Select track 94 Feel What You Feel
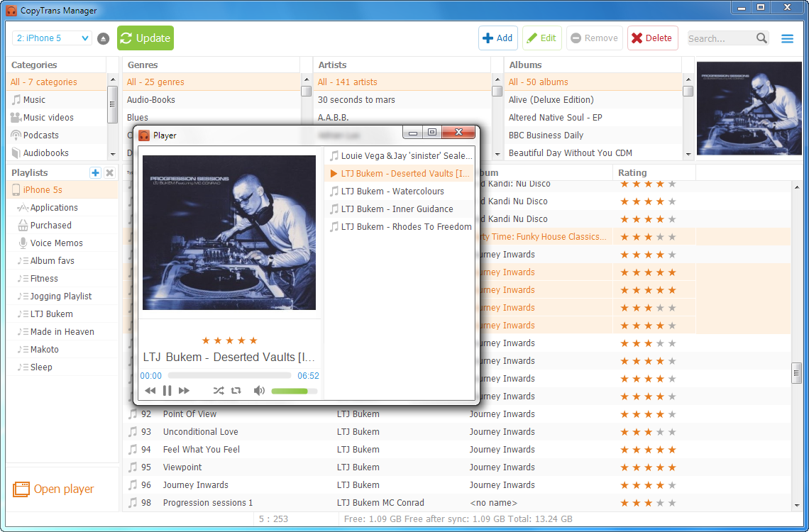The height and width of the screenshot is (532, 809). [456, 450]
